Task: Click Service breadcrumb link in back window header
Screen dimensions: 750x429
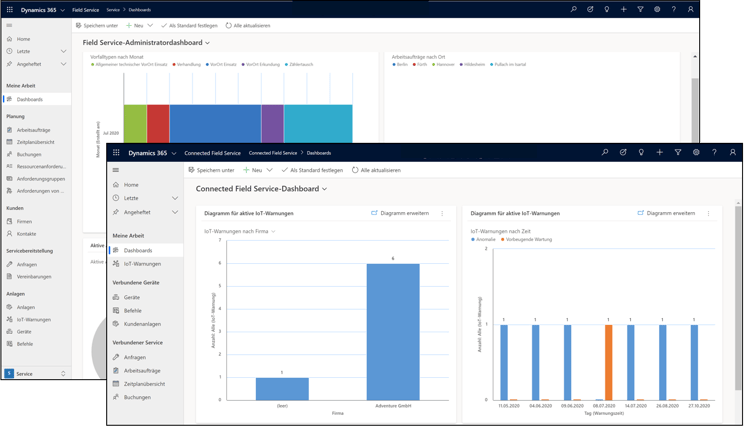Action: pyautogui.click(x=113, y=10)
